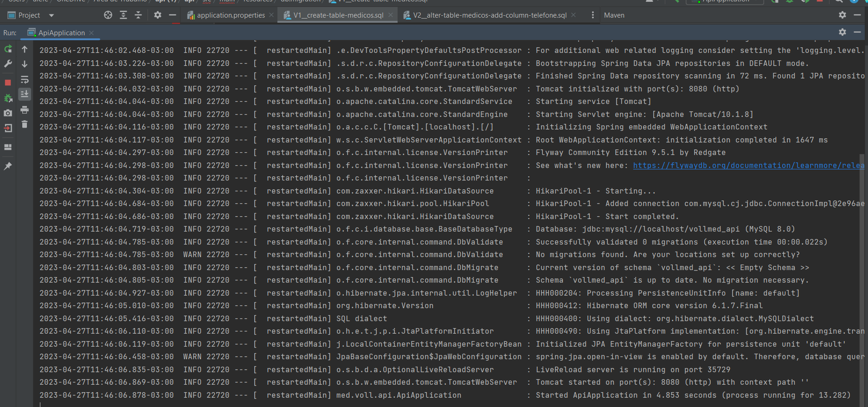This screenshot has width=868, height=407.
Task: Rerun ApiApplication with the green arrow icon
Action: [8, 49]
